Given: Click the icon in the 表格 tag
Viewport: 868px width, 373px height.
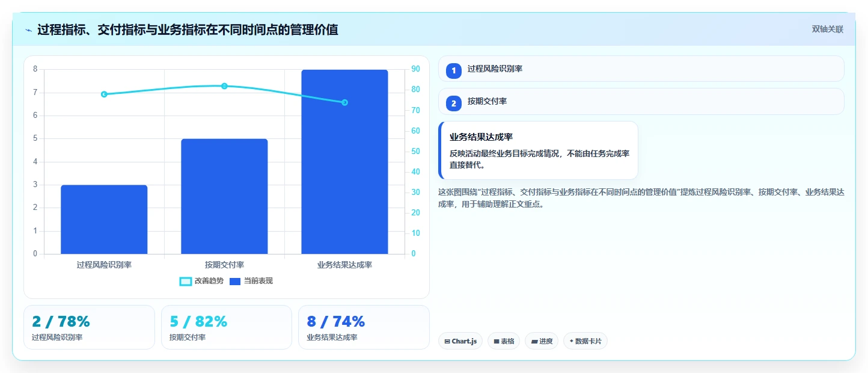Looking at the screenshot, I should (x=497, y=342).
